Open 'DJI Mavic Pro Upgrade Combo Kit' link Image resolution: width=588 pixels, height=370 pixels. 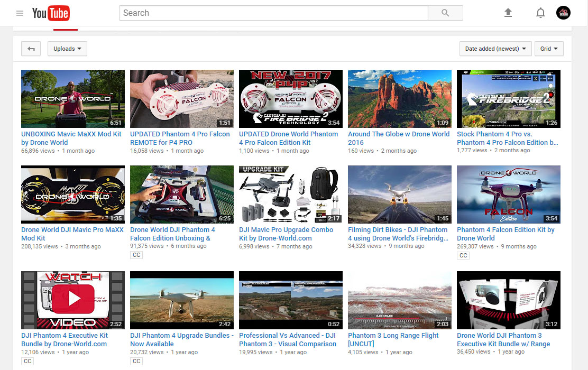click(x=286, y=234)
